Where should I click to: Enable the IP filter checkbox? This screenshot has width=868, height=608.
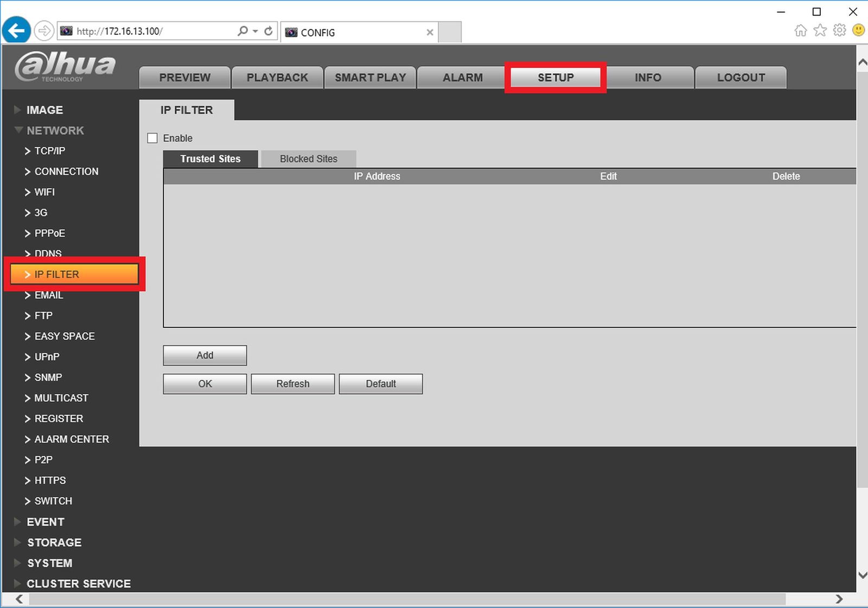click(152, 138)
